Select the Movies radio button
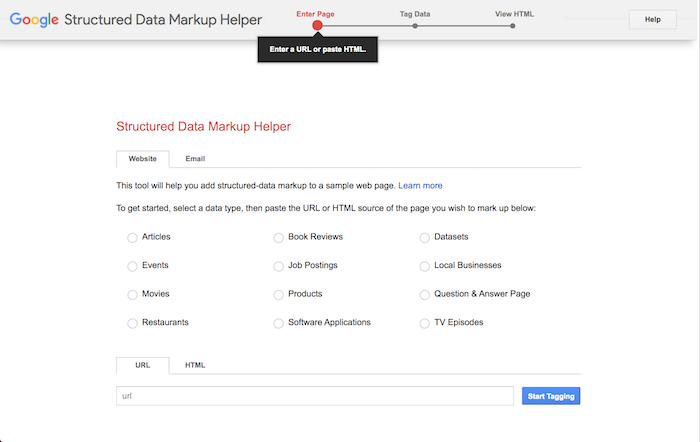The height and width of the screenshot is (442, 700). pyautogui.click(x=132, y=295)
